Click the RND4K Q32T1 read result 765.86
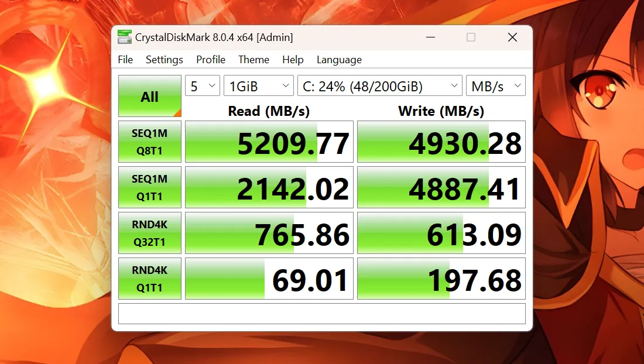 click(269, 233)
